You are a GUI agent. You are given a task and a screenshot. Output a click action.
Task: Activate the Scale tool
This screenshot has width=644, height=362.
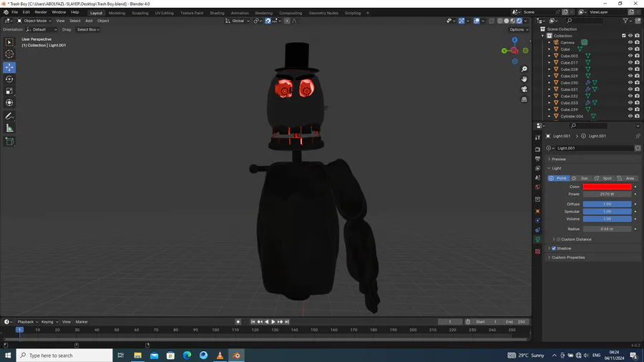pyautogui.click(x=9, y=91)
